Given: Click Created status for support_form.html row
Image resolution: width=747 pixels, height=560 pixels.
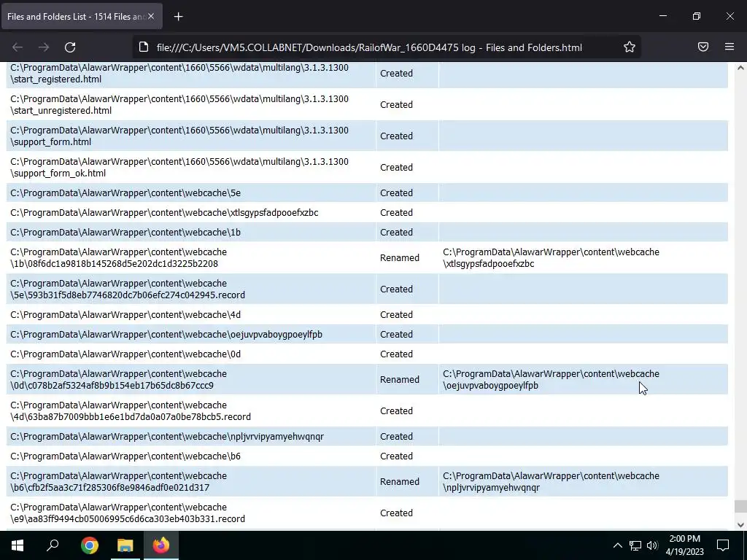Looking at the screenshot, I should pos(396,136).
